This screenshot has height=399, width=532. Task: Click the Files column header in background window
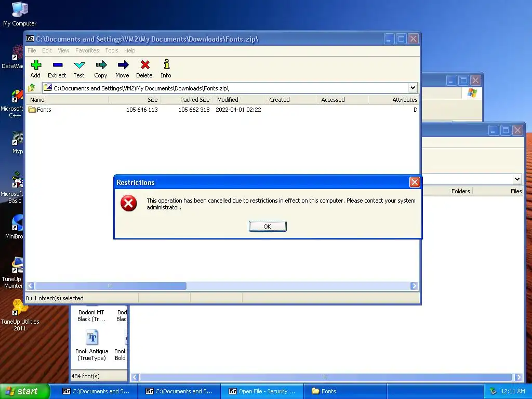click(498, 191)
